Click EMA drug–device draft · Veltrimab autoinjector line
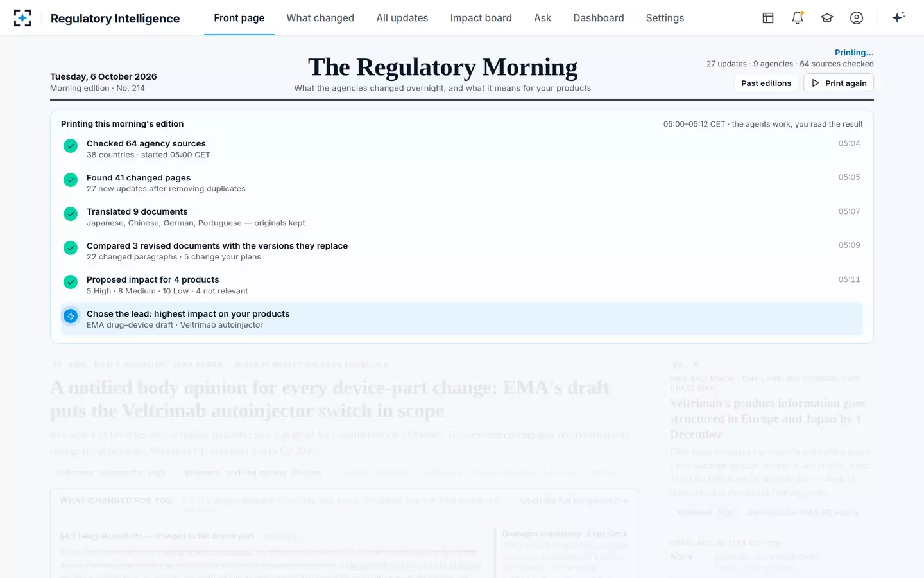Image resolution: width=924 pixels, height=578 pixels. click(x=175, y=325)
